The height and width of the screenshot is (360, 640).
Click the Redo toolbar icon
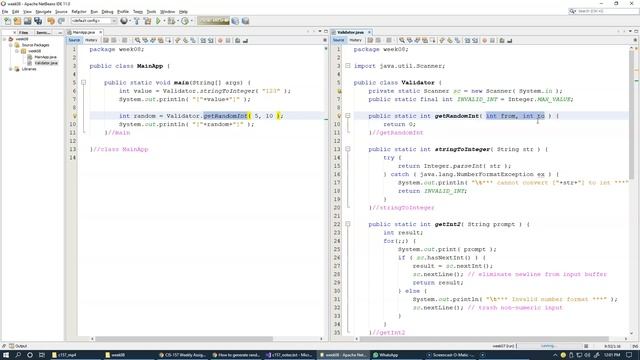(x=61, y=21)
